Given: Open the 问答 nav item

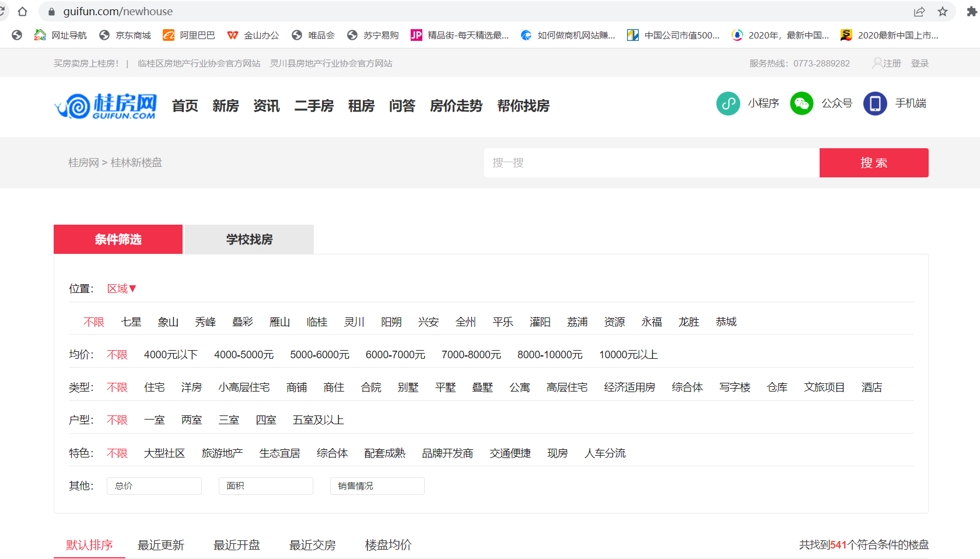Looking at the screenshot, I should [402, 106].
